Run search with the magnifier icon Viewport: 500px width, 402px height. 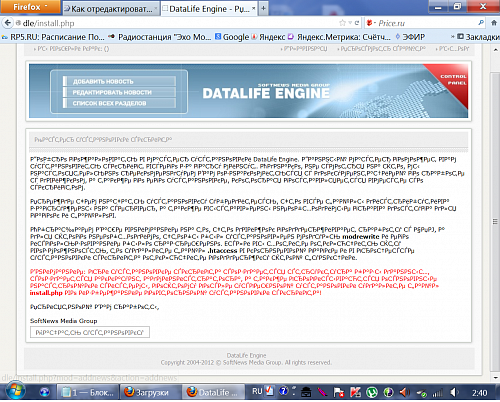(481, 23)
